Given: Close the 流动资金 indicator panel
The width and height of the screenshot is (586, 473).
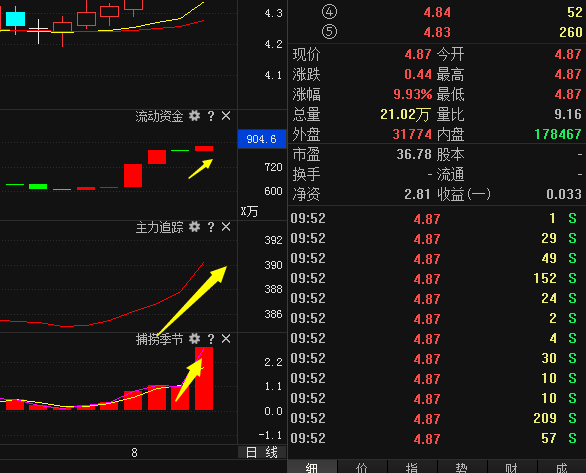Looking at the screenshot, I should pyautogui.click(x=226, y=116).
